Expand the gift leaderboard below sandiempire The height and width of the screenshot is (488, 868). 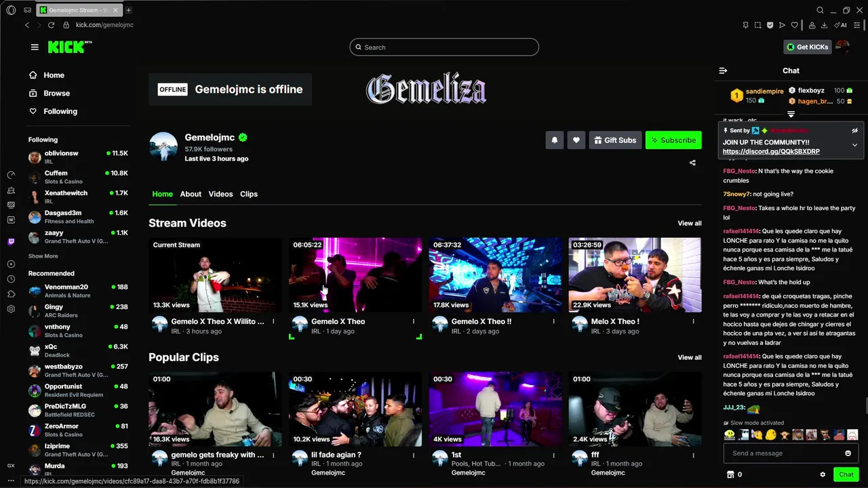[x=791, y=114]
